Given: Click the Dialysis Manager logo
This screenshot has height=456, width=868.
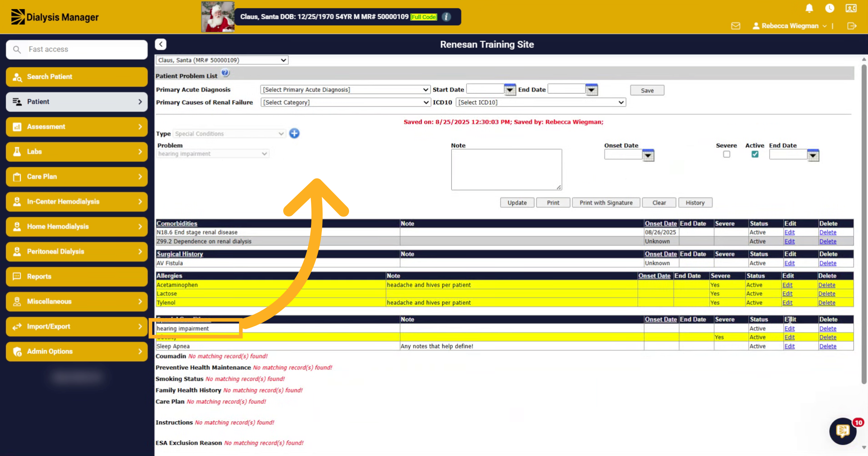Looking at the screenshot, I should click(x=55, y=17).
